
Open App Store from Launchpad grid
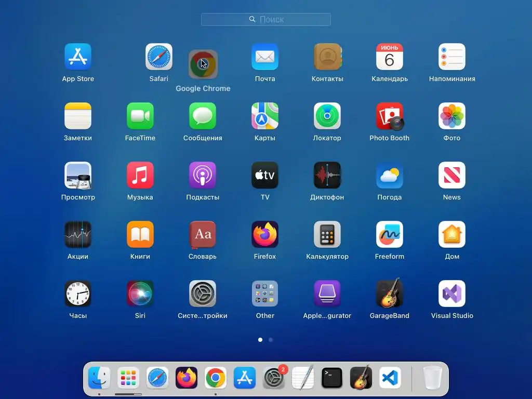point(78,57)
